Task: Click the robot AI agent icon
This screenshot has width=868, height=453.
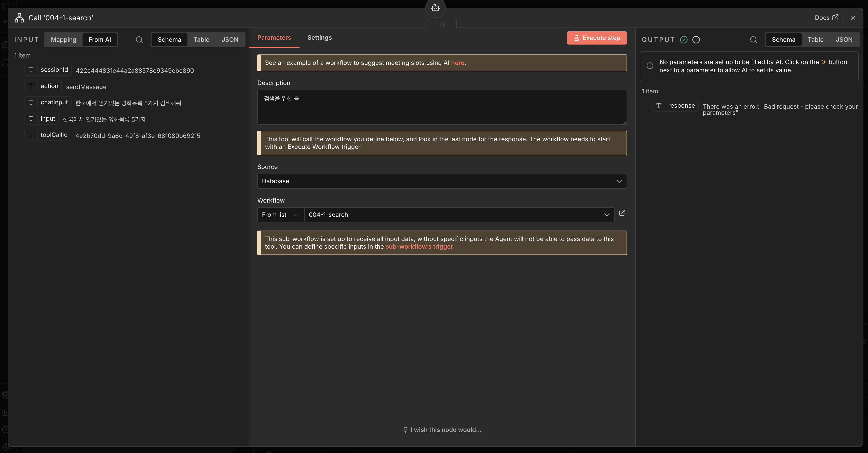Action: pyautogui.click(x=435, y=8)
